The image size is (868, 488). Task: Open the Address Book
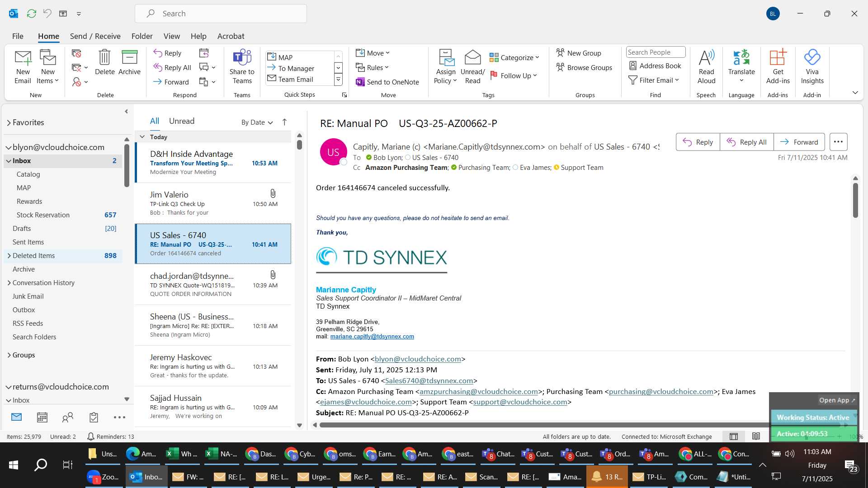[655, 66]
